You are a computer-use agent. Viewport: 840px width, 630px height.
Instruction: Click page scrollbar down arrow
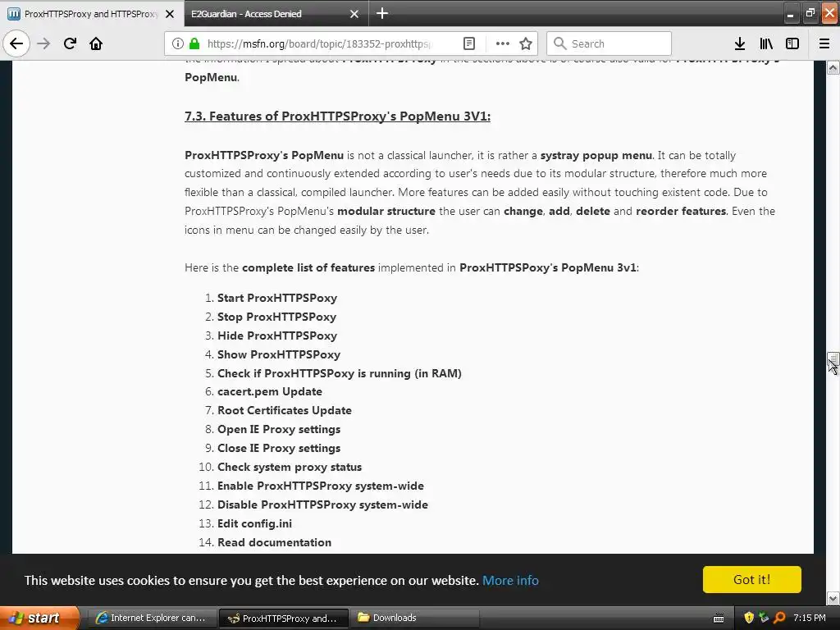833,598
